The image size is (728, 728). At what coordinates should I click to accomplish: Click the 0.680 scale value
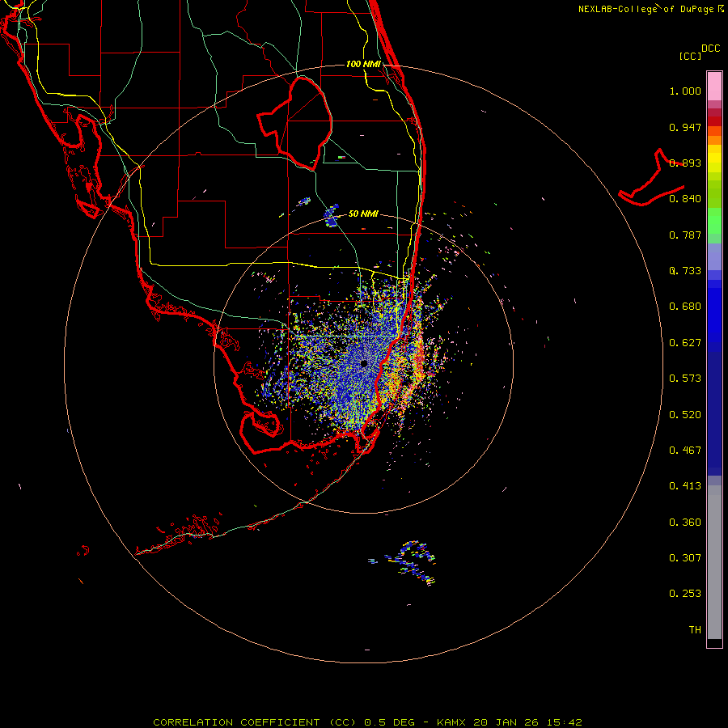click(x=685, y=307)
